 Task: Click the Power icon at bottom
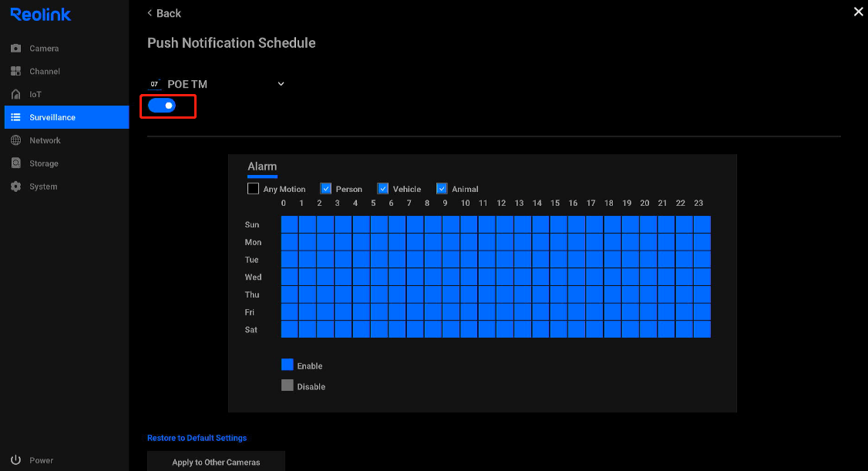click(16, 460)
